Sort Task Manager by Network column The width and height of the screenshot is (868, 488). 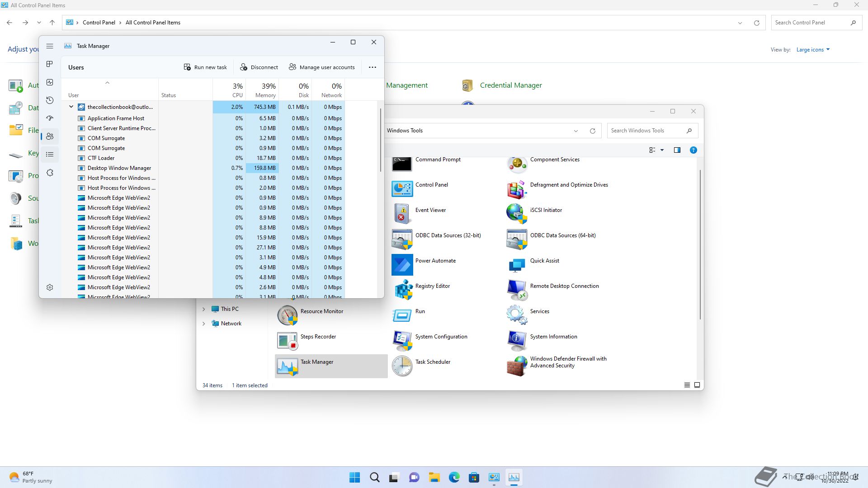tap(328, 89)
